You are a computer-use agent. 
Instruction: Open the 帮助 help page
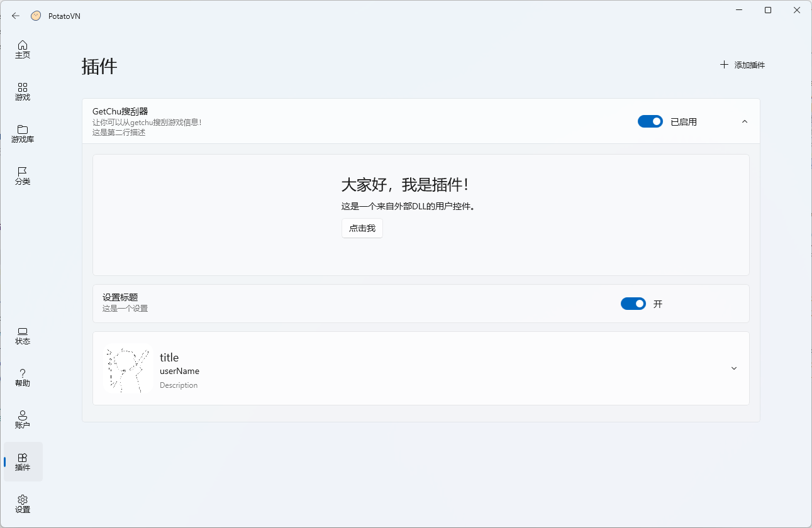(x=23, y=377)
